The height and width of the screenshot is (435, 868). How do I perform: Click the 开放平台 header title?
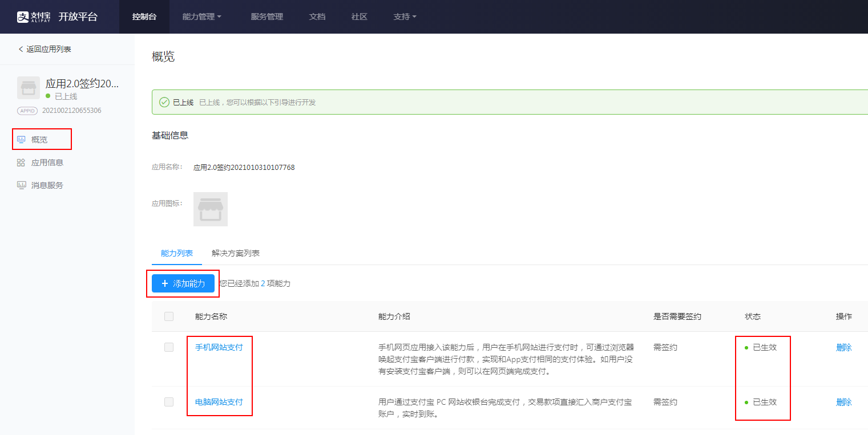click(x=78, y=17)
